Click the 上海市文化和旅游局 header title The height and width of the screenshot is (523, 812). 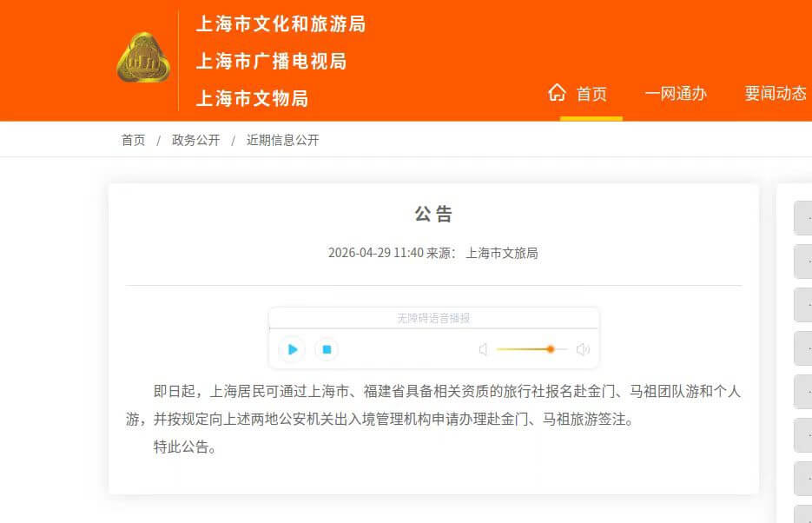pos(281,24)
